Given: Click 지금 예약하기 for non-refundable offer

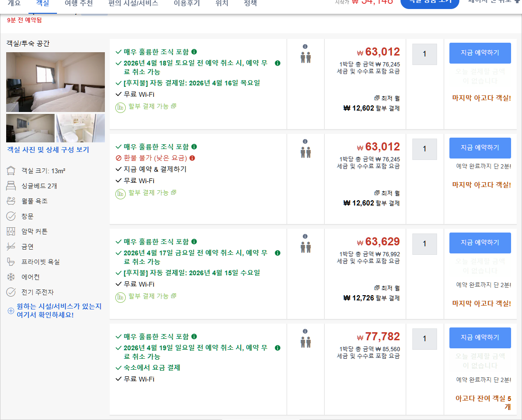Looking at the screenshot, I should pyautogui.click(x=480, y=148).
